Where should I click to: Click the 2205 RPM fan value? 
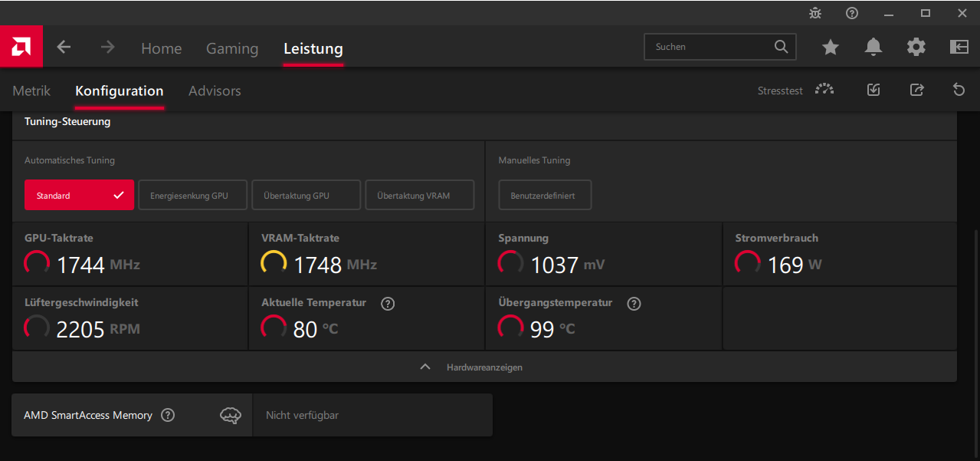(x=98, y=329)
